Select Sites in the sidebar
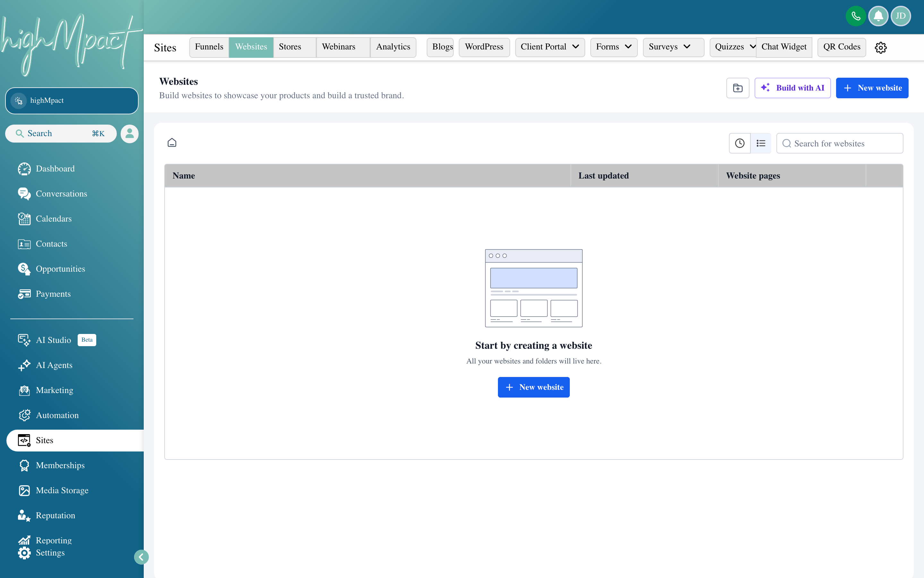This screenshot has width=924, height=578. coord(75,440)
